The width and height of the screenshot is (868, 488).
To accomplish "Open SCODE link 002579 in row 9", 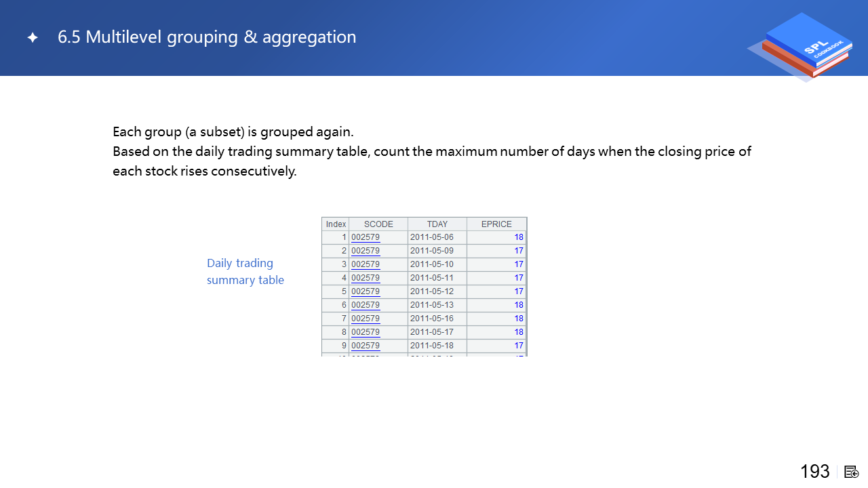I will (366, 346).
